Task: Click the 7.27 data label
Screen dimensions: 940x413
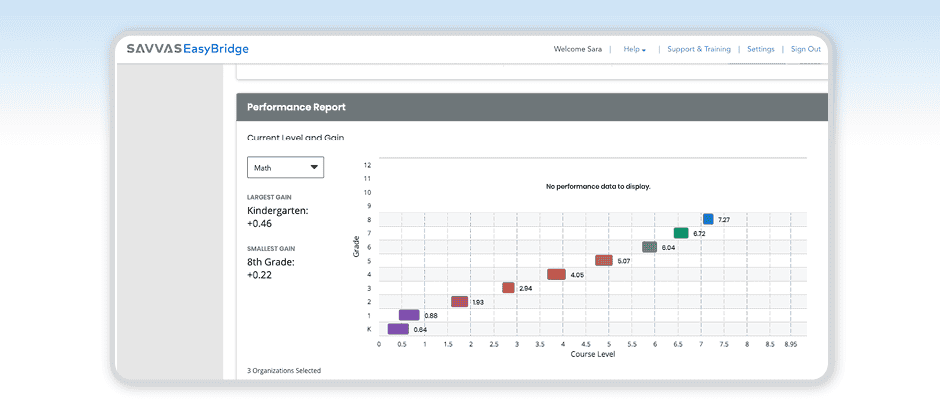Action: pyautogui.click(x=724, y=219)
